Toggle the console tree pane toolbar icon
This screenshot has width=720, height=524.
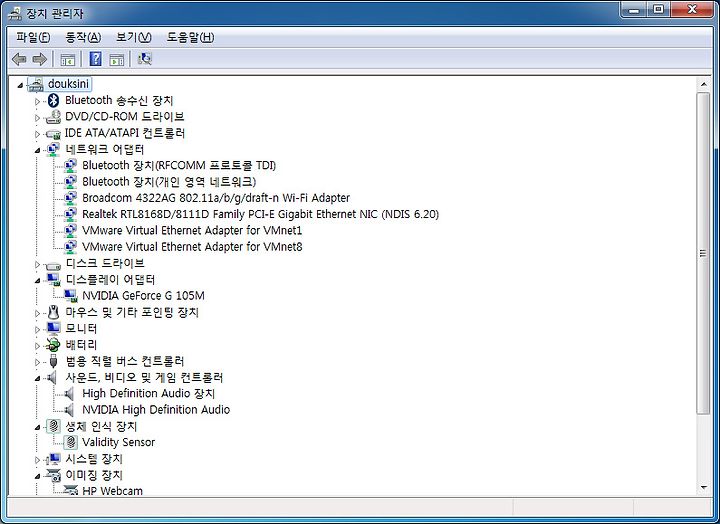tap(68, 59)
